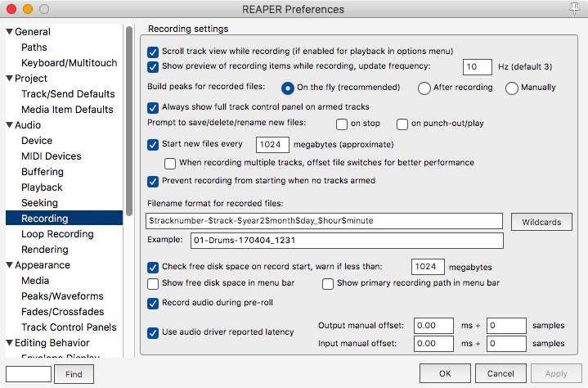Open Fades/Crossfades settings

[x=63, y=312]
